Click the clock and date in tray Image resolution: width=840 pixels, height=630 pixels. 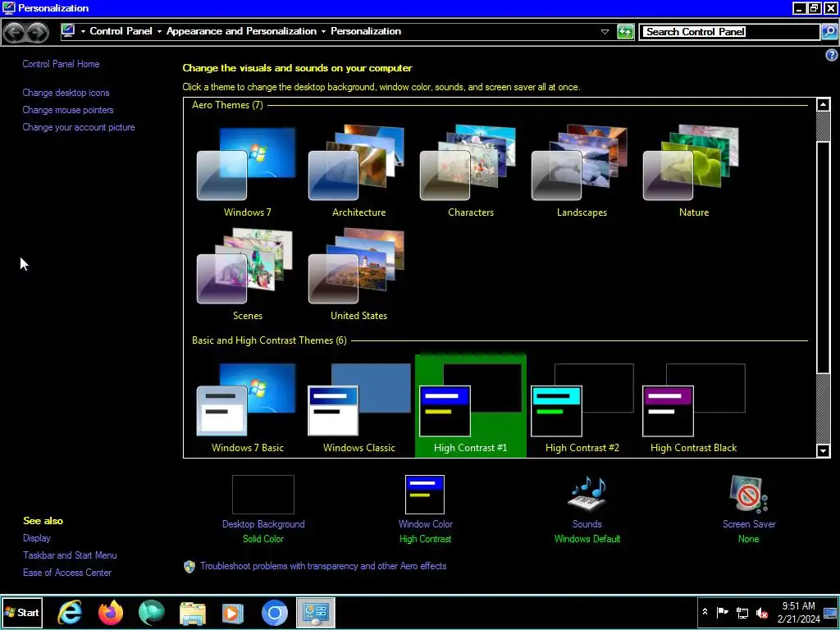[x=798, y=612]
